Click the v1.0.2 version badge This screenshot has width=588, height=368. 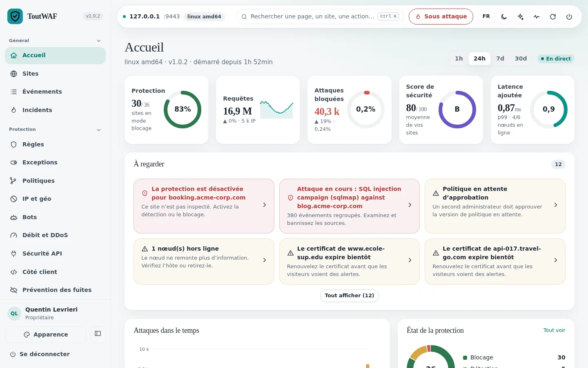(x=93, y=16)
